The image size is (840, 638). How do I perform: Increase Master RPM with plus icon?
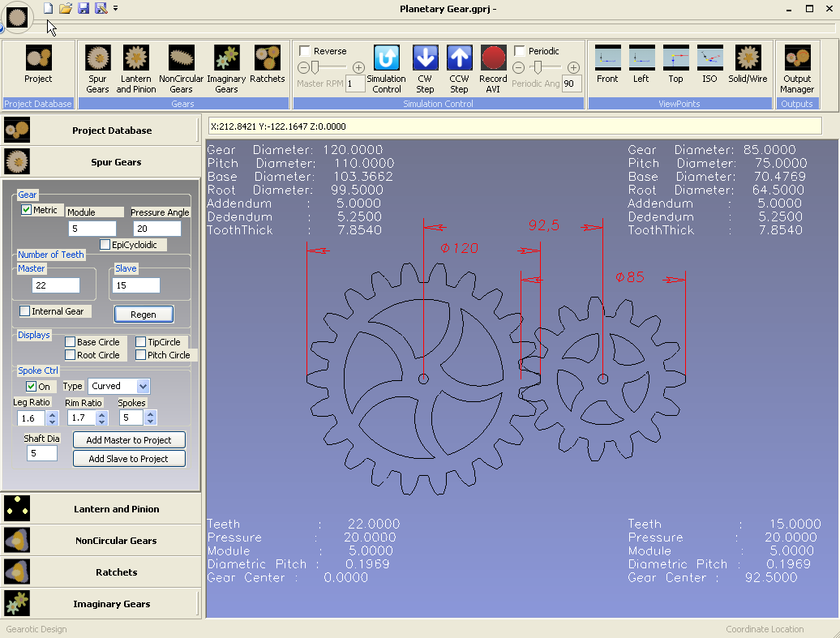click(359, 67)
